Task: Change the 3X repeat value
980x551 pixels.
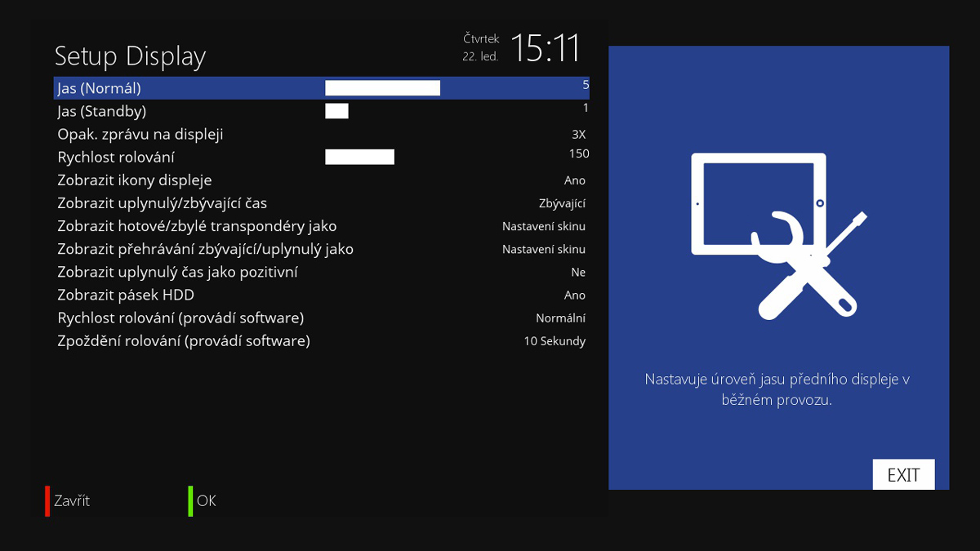Action: pyautogui.click(x=578, y=135)
